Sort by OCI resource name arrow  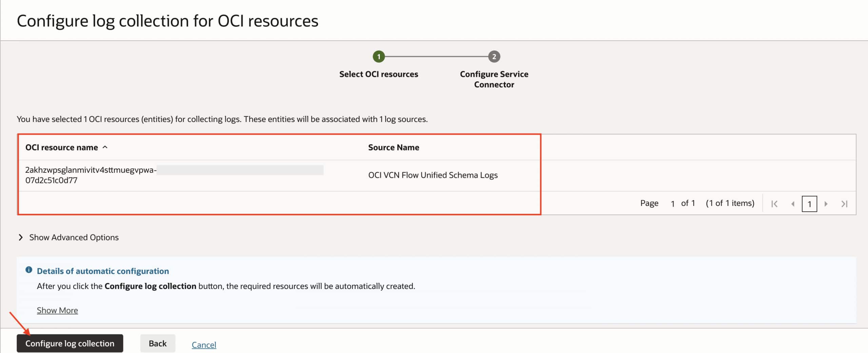[105, 147]
